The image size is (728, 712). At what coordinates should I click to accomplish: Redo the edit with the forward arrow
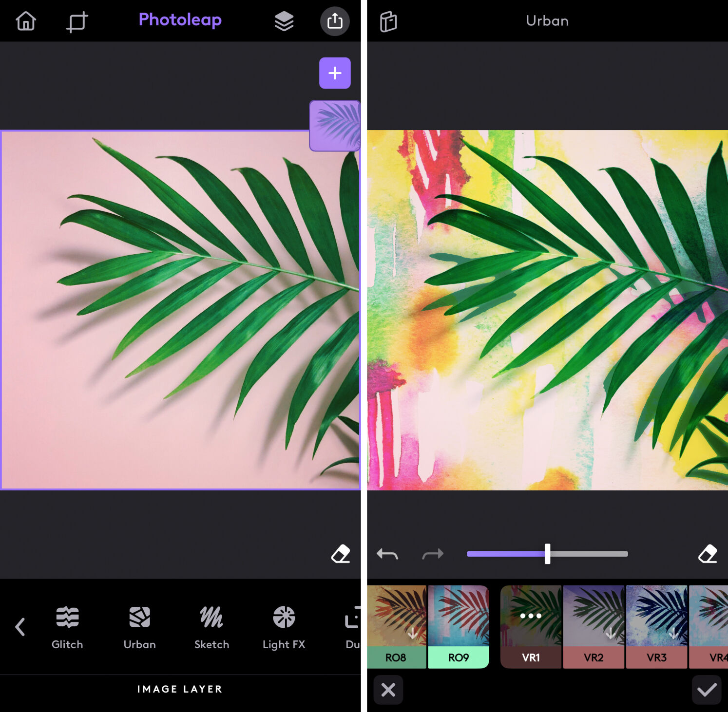click(x=433, y=554)
